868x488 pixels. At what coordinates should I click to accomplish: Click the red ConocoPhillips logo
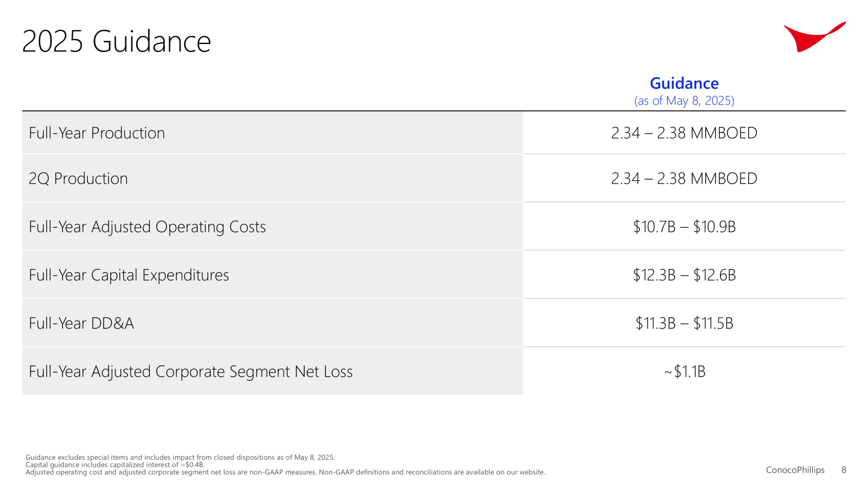(815, 37)
